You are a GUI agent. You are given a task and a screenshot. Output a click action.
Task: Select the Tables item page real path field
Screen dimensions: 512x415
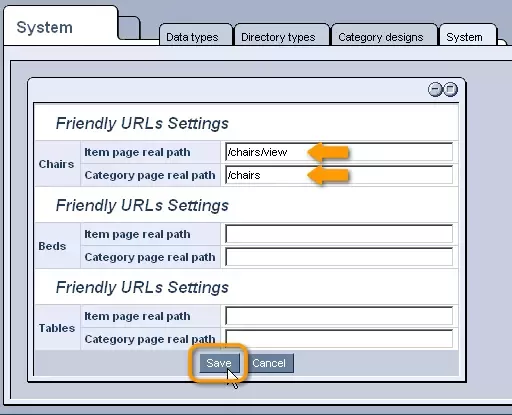(x=339, y=316)
